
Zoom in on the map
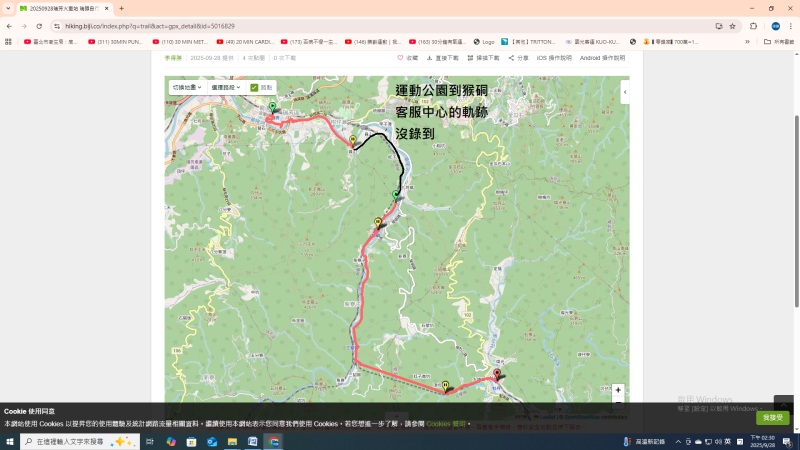point(618,390)
